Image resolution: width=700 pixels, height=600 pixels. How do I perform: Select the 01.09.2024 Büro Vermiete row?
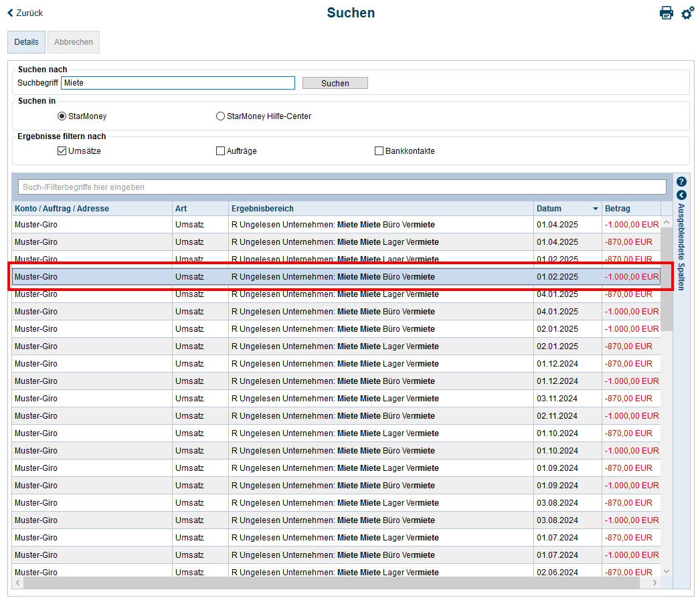tap(336, 486)
